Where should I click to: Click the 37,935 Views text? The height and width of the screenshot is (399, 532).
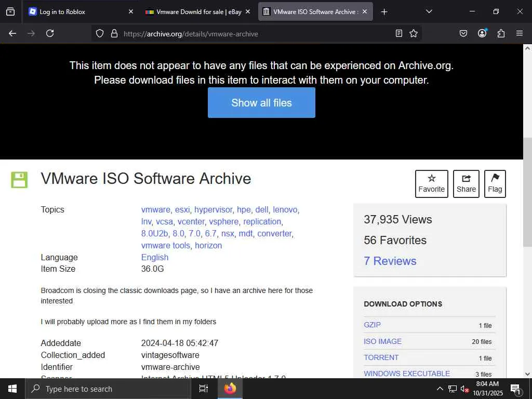point(397,220)
